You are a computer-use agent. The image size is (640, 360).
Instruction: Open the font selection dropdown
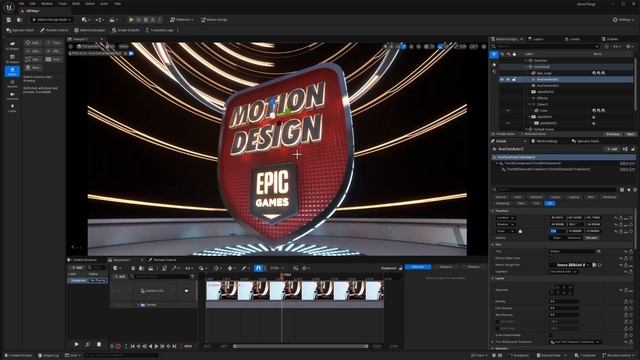coord(570,265)
